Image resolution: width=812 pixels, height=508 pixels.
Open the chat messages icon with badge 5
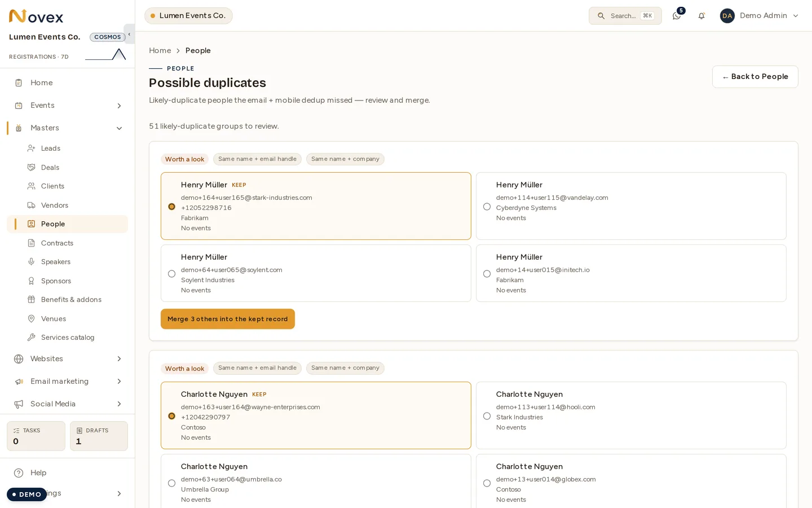677,16
